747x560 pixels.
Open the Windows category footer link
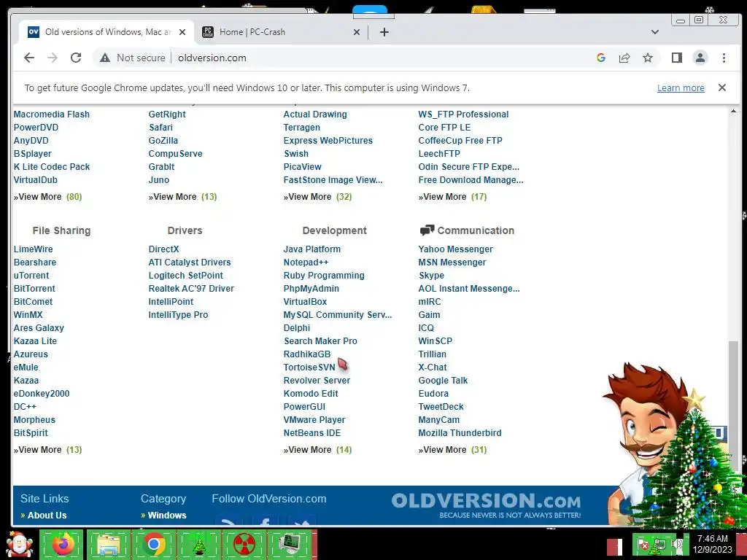167,516
